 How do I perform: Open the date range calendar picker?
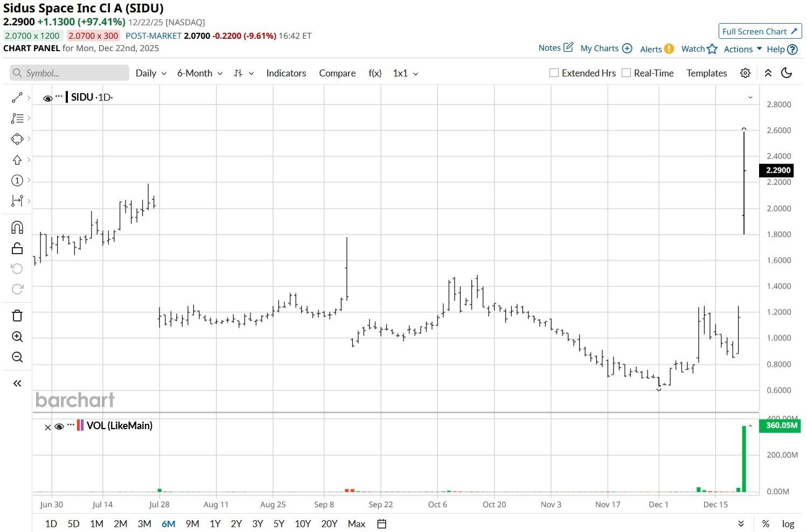(381, 524)
